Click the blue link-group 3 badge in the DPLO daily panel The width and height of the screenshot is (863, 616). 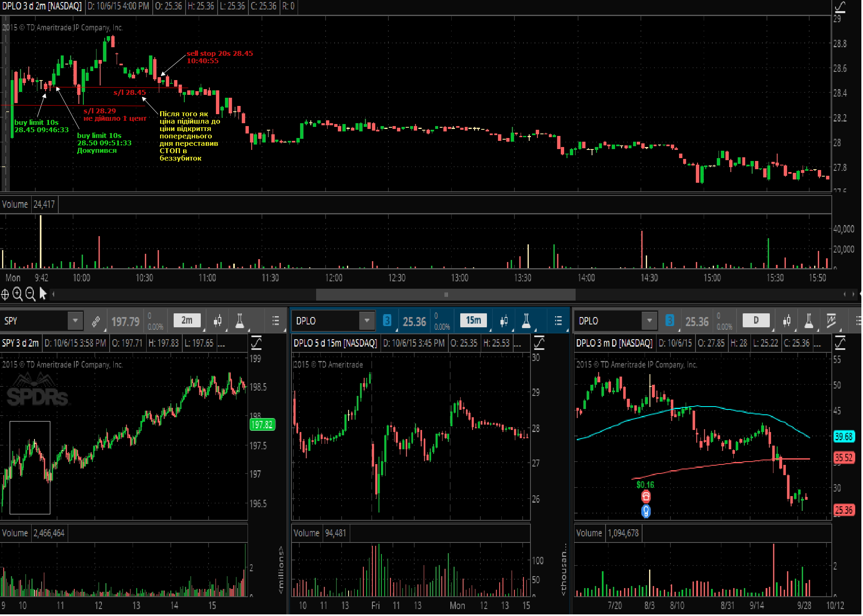(x=670, y=320)
